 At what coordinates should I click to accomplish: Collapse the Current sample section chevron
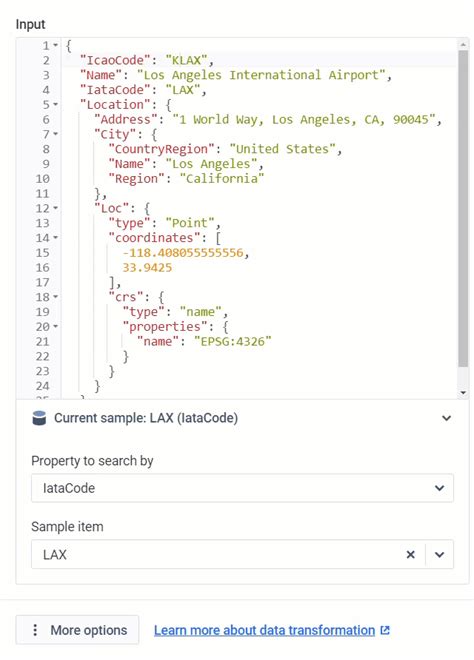(446, 418)
